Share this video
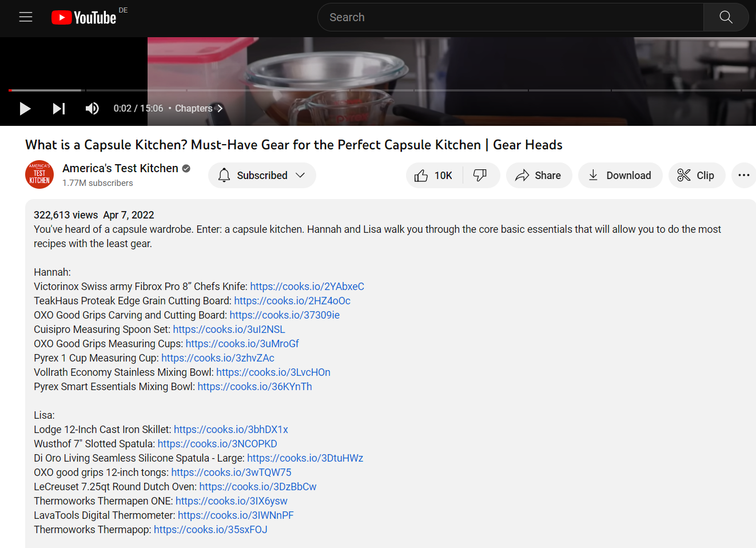Viewport: 756px width, 548px height. pos(539,175)
